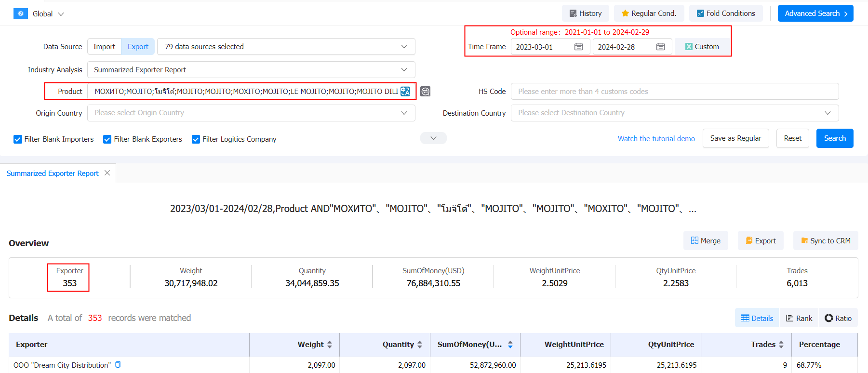The width and height of the screenshot is (868, 373).
Task: Open calendar icon for start date 2023-03-01
Action: (x=579, y=47)
